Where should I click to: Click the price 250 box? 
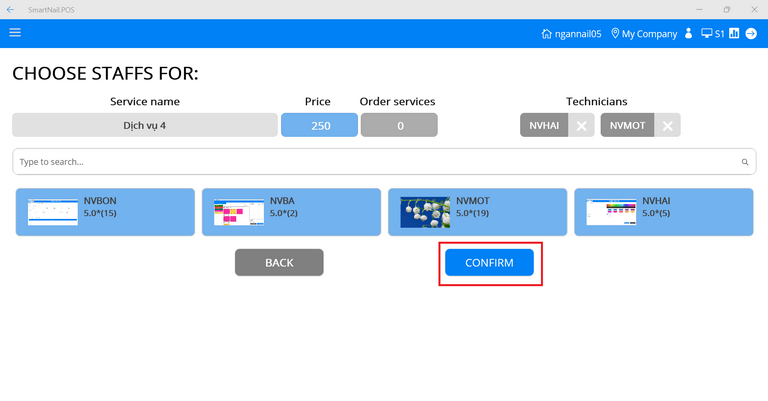(x=319, y=125)
